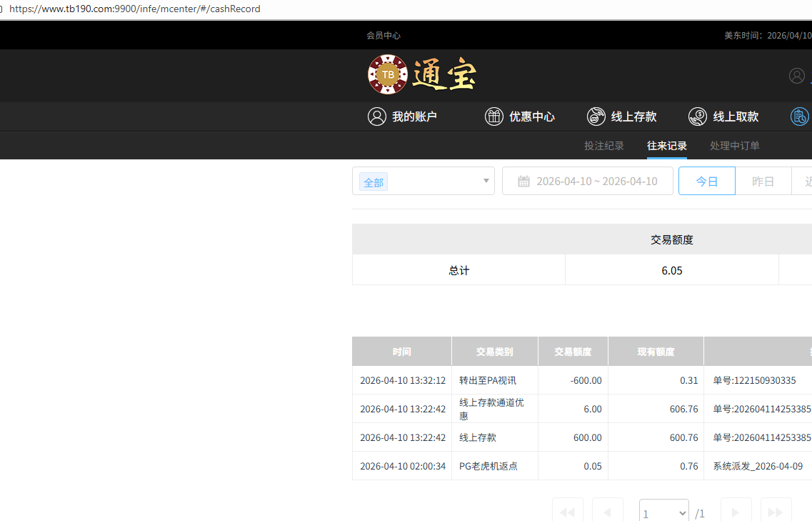Screen dimensions: 812x521
Task: Select the 往来记录 tab
Action: coord(666,146)
